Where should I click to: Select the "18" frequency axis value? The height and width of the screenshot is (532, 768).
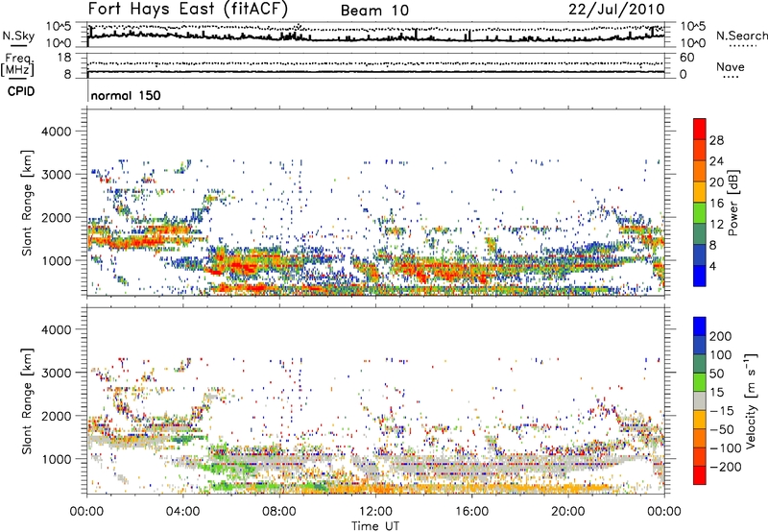(x=64, y=58)
